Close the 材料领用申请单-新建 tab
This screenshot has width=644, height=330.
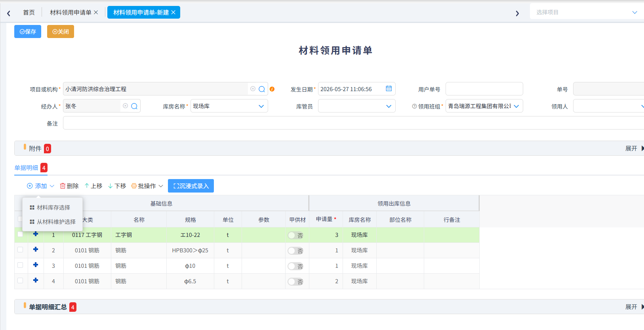pyautogui.click(x=173, y=12)
